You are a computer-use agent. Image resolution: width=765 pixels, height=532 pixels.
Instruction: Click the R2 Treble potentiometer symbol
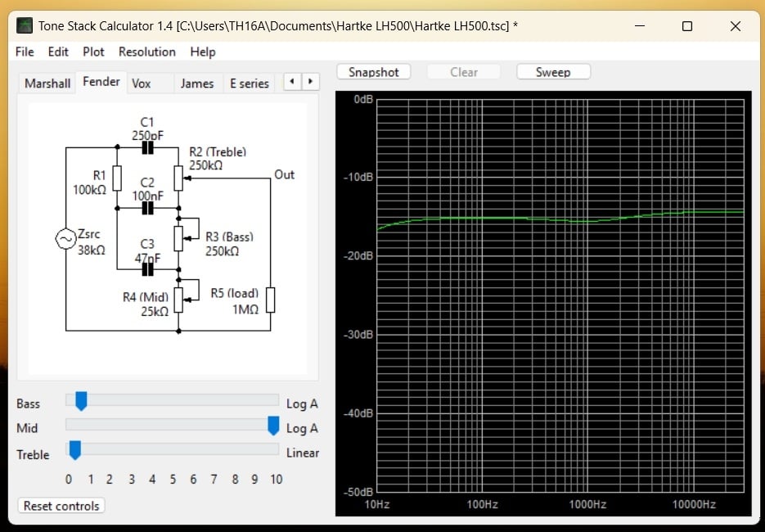point(179,178)
